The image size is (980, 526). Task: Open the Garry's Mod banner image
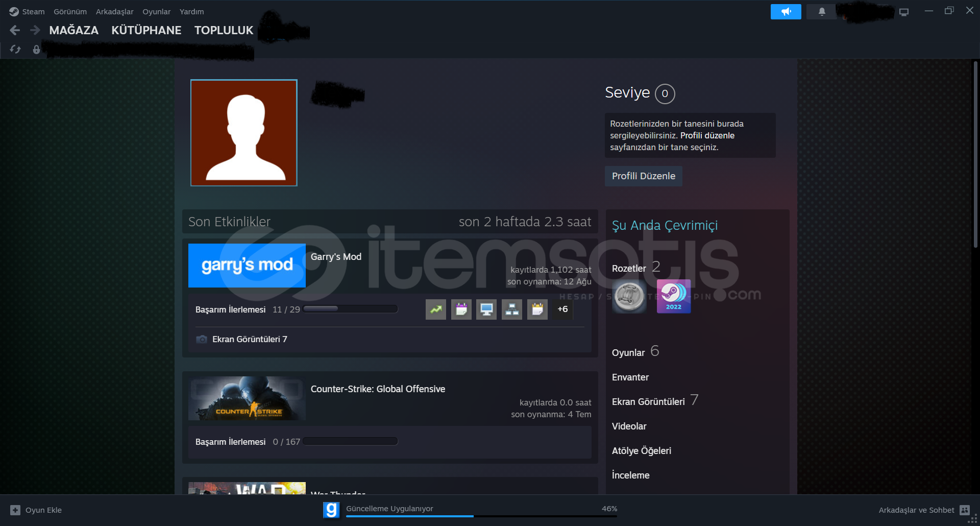click(x=247, y=266)
